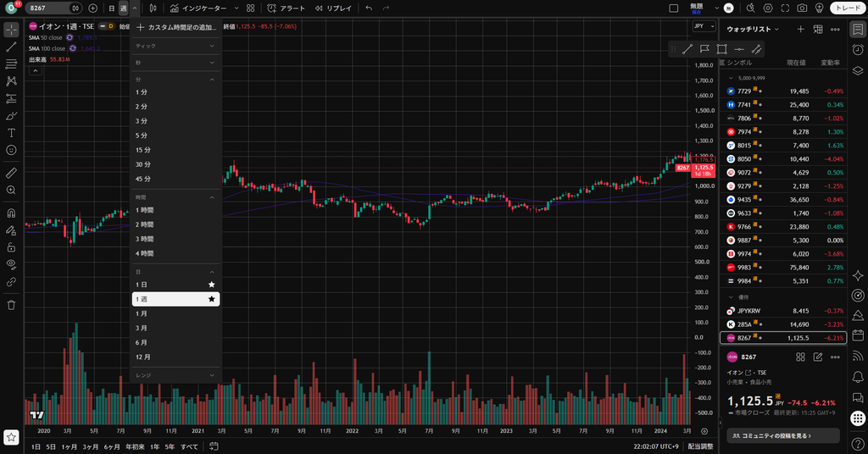Open the emoji icons tool
Screen dimensions: 868x454
[x=11, y=151]
